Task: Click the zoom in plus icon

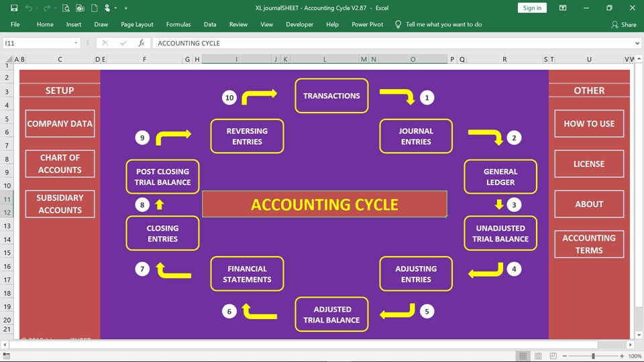Action: tap(622, 356)
